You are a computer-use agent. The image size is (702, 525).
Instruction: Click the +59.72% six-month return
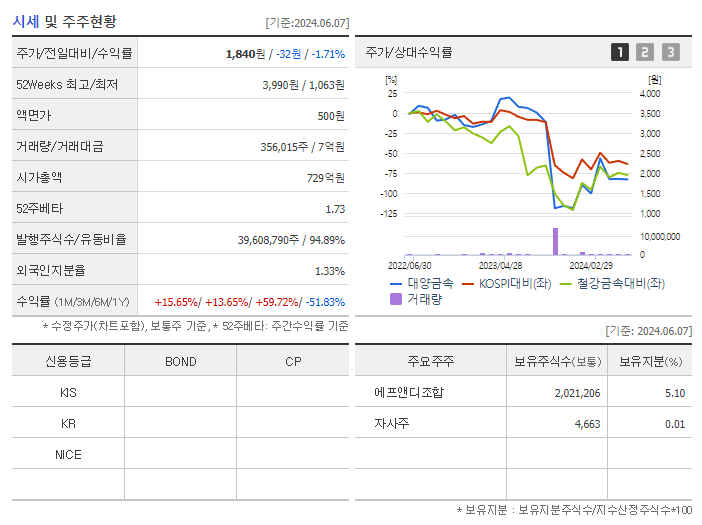(277, 302)
